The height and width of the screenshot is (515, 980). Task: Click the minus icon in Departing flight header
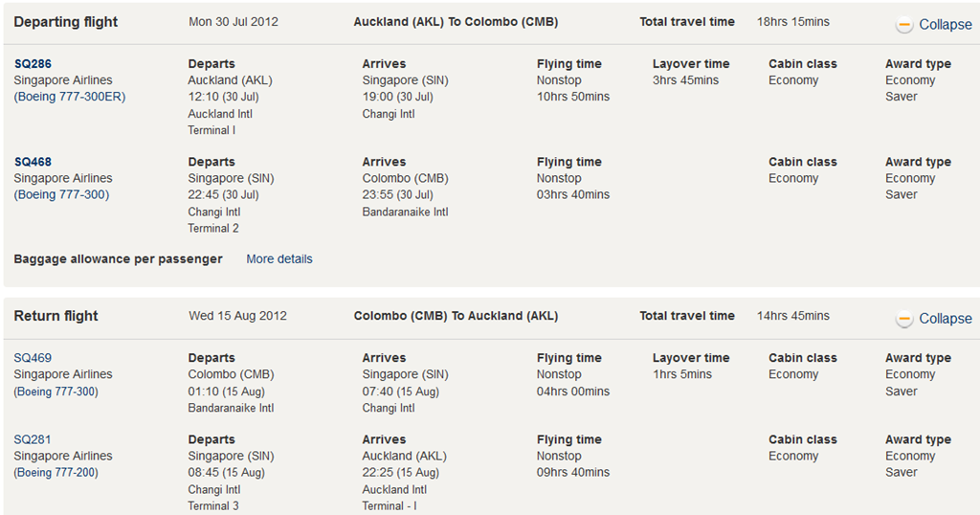click(x=904, y=25)
